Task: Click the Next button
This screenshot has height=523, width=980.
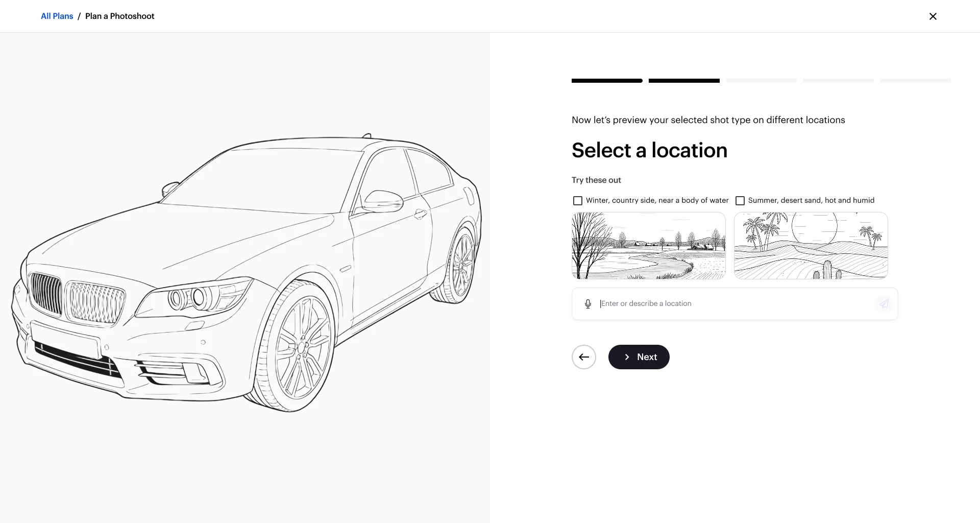Action: click(639, 357)
